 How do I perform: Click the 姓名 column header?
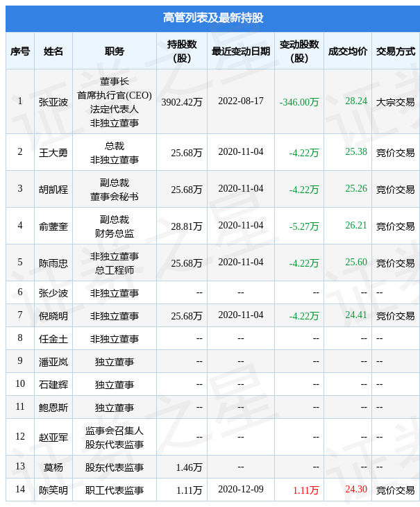[x=53, y=51]
